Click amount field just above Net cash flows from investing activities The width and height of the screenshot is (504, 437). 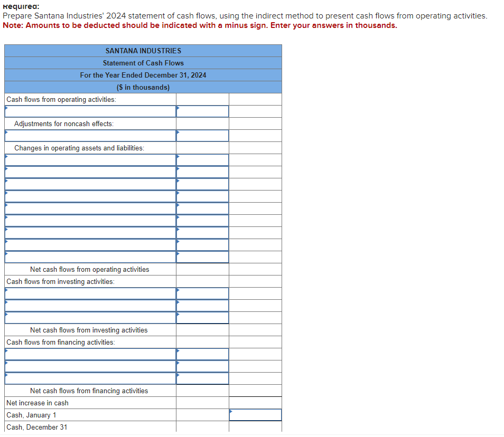[202, 318]
